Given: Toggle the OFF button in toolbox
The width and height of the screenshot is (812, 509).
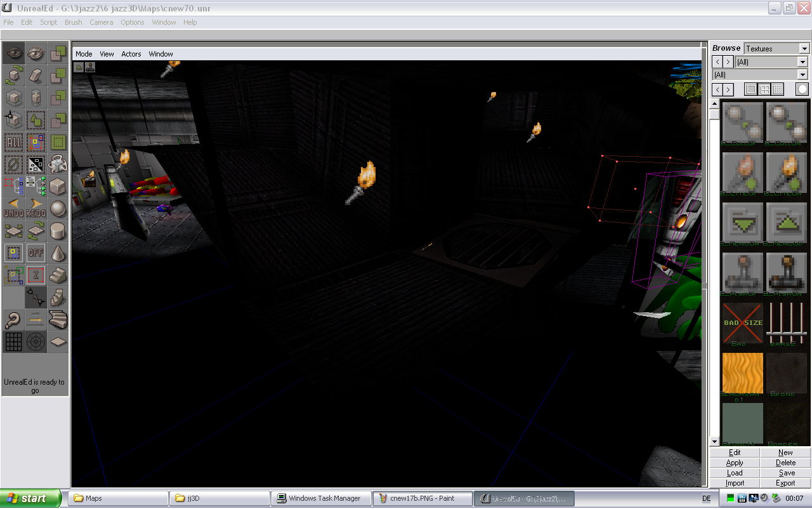Looking at the screenshot, I should (x=36, y=253).
